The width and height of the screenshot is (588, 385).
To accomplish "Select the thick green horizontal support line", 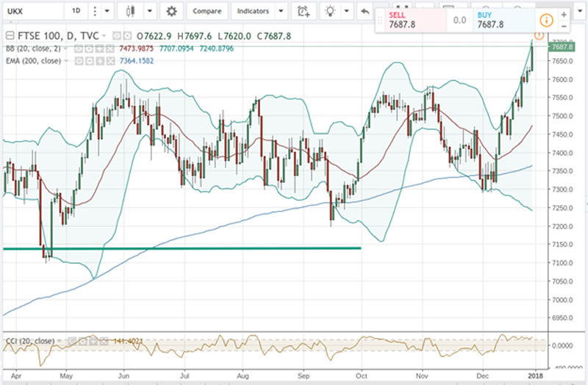I will pyautogui.click(x=182, y=248).
